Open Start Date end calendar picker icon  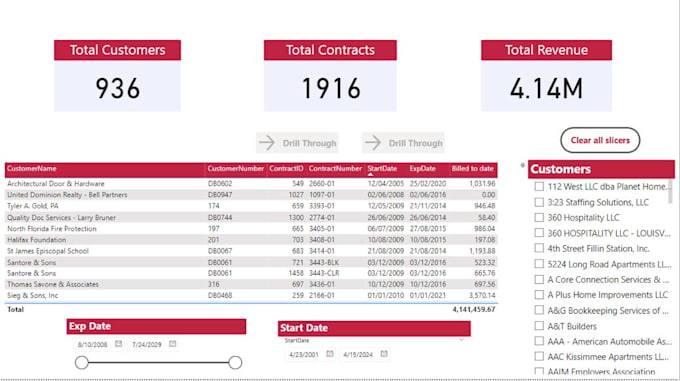384,354
